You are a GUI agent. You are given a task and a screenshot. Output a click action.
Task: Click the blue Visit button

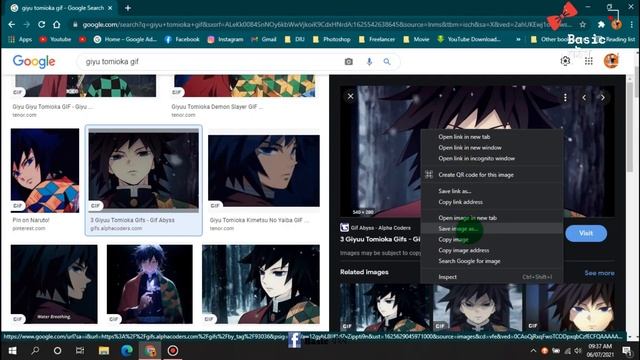click(586, 233)
